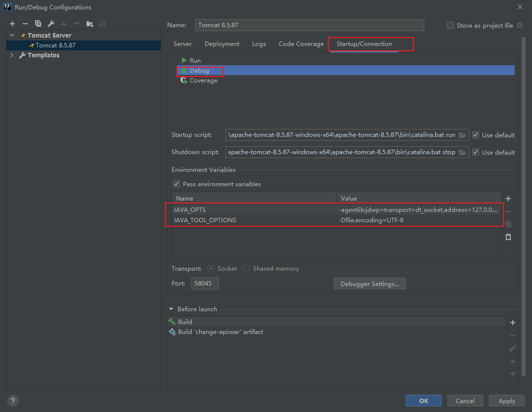Remove the before launch task

513,336
